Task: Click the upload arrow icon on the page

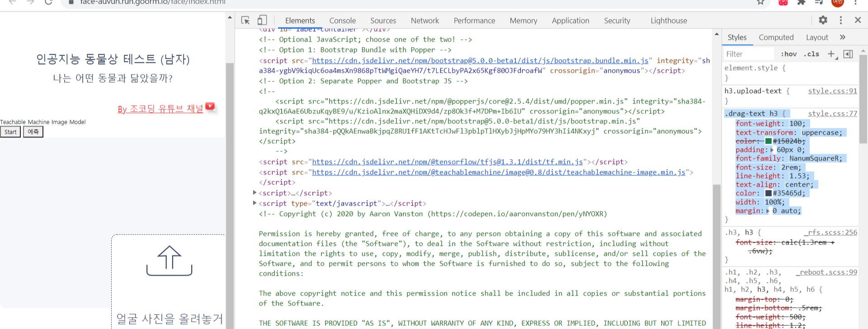Action: tap(169, 261)
